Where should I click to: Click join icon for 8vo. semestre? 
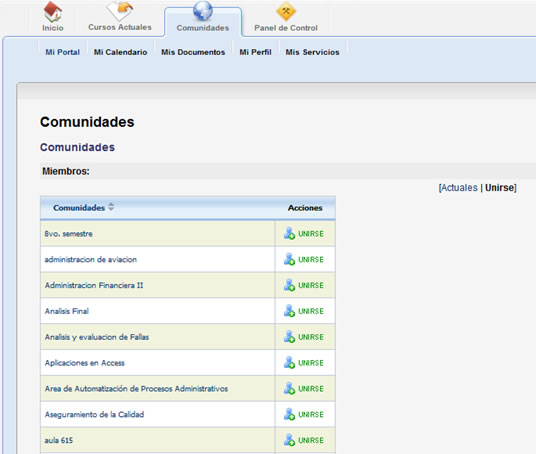pyautogui.click(x=289, y=233)
